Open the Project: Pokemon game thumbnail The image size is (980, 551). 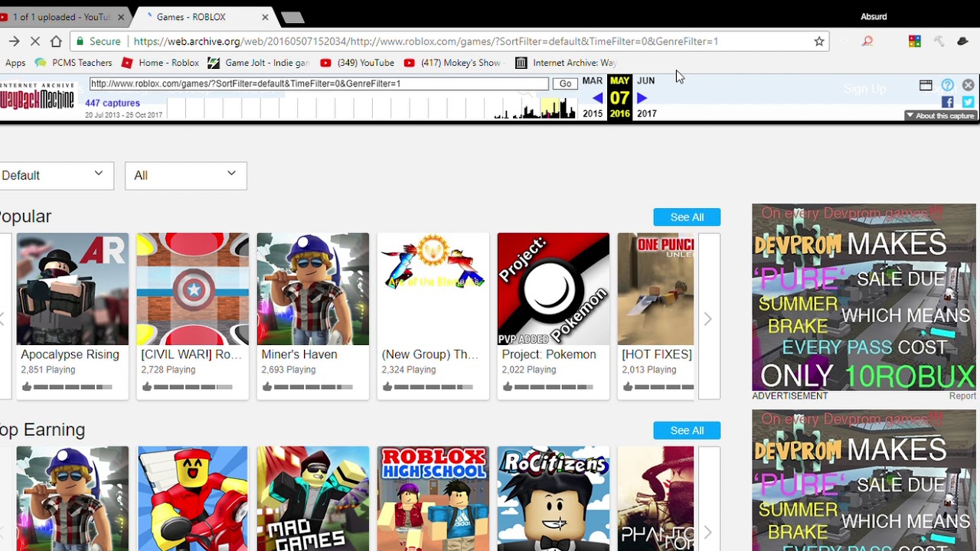(x=554, y=289)
